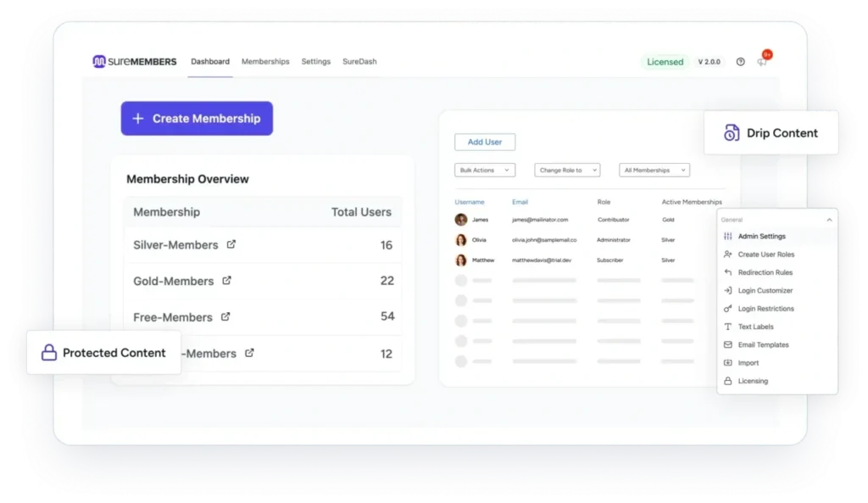Click the Administrator role for Olivia

pyautogui.click(x=614, y=240)
